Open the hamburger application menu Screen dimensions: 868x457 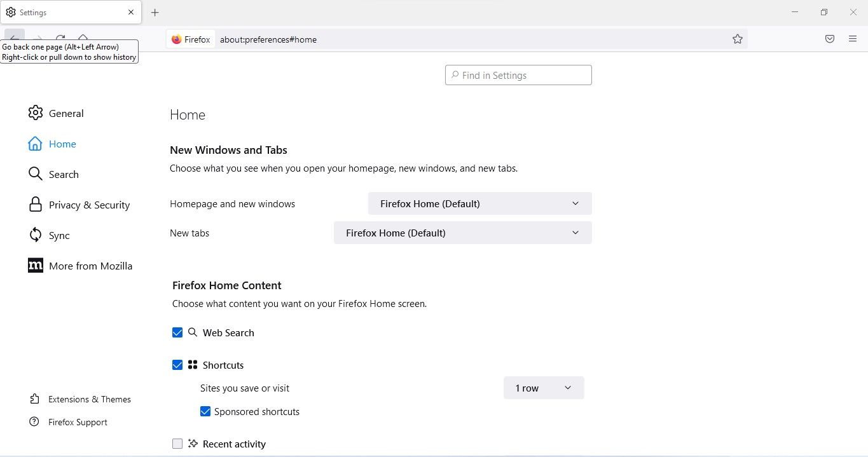pyautogui.click(x=853, y=39)
